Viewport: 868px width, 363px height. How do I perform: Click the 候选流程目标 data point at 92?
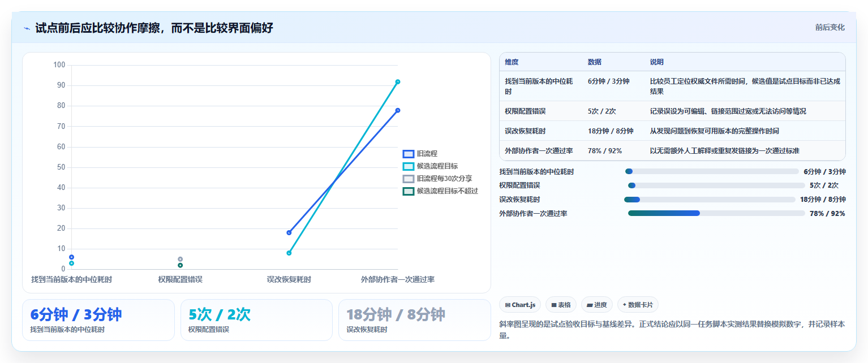pyautogui.click(x=398, y=82)
